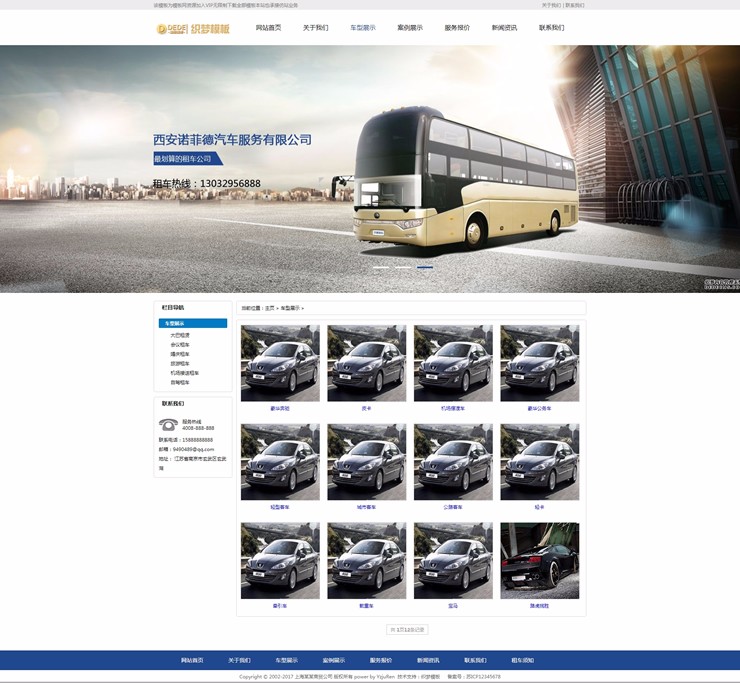Click the telephone icon in 联系我们 panel

click(x=168, y=424)
